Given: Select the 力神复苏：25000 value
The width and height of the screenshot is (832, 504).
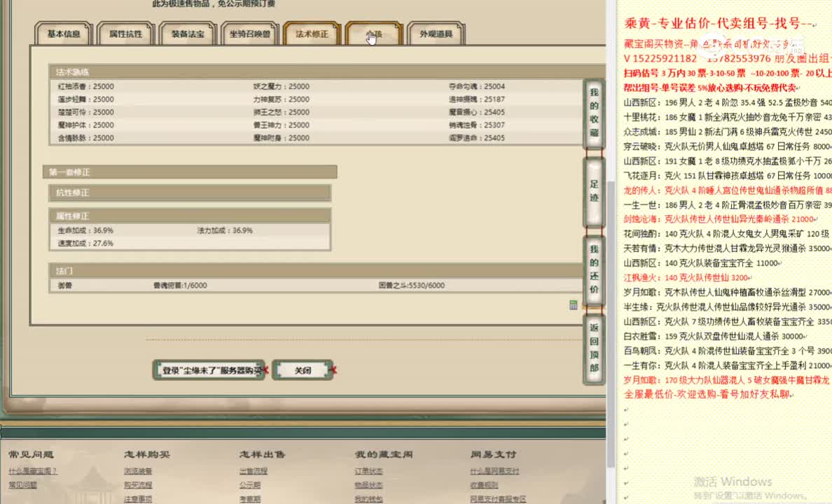Looking at the screenshot, I should coord(282,99).
